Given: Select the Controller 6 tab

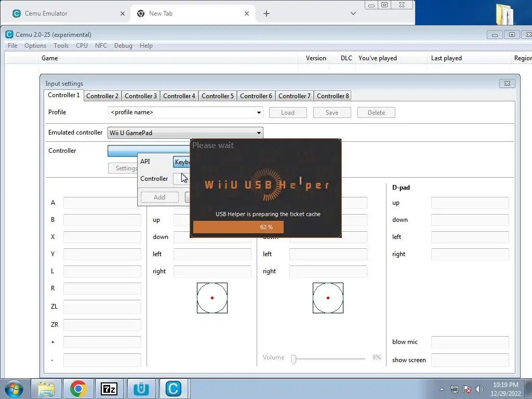Looking at the screenshot, I should pyautogui.click(x=256, y=96).
